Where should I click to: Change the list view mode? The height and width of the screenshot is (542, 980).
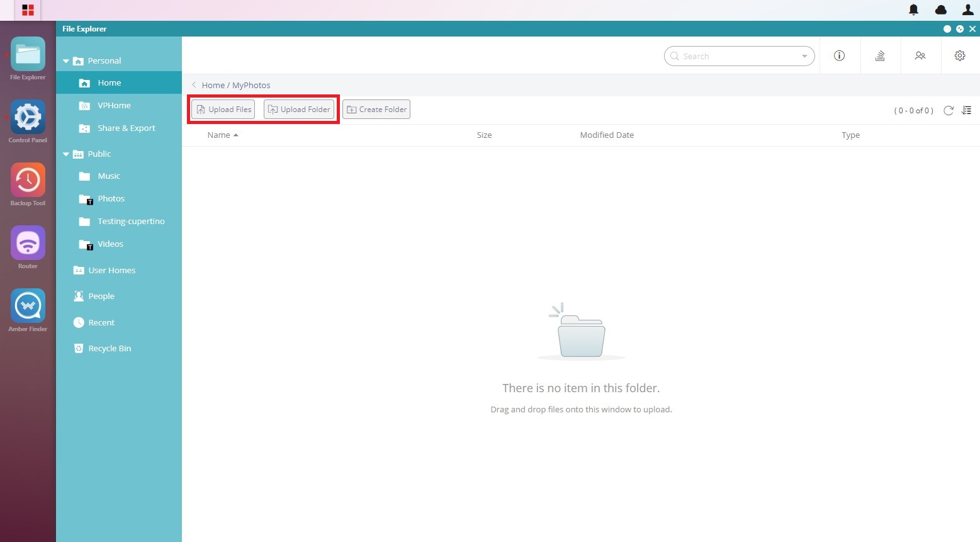(967, 110)
